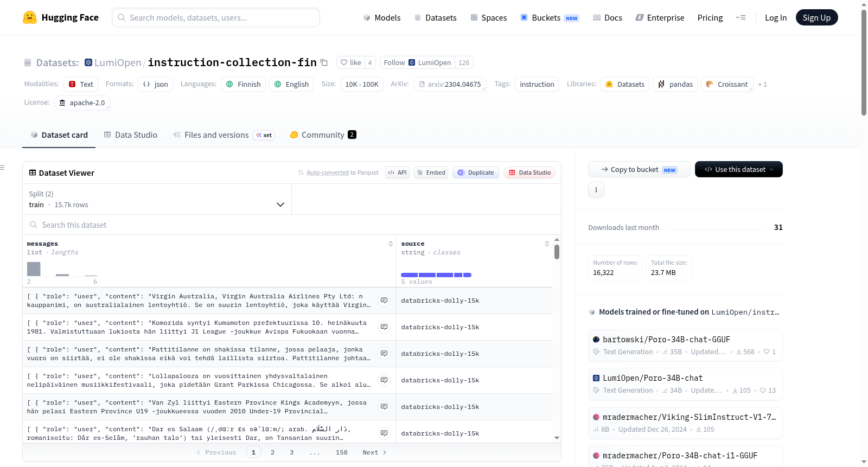Screen dimensions: 868x467
Task: Click the dataset table vertical scrollbar thumb
Action: pos(557,252)
